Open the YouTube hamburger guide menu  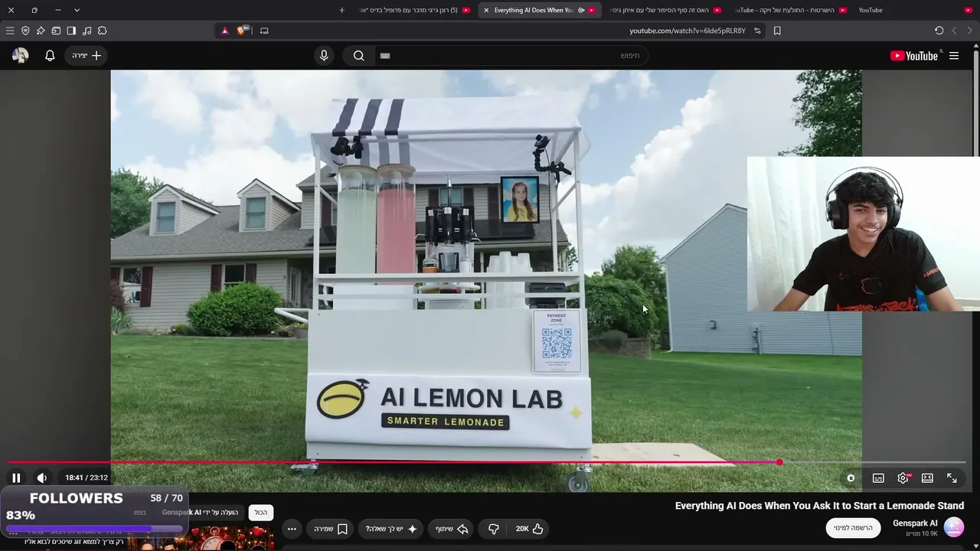(x=954, y=56)
